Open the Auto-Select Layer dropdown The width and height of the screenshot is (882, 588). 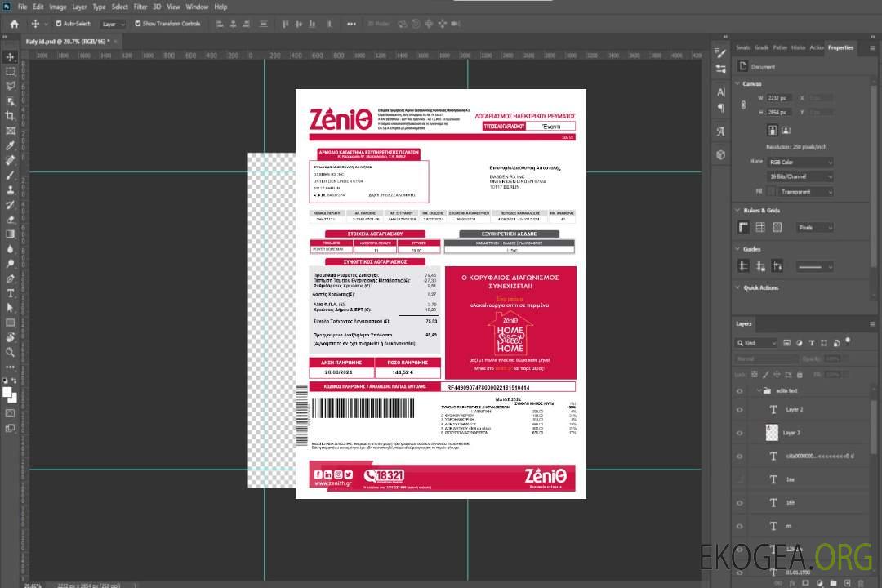(114, 24)
